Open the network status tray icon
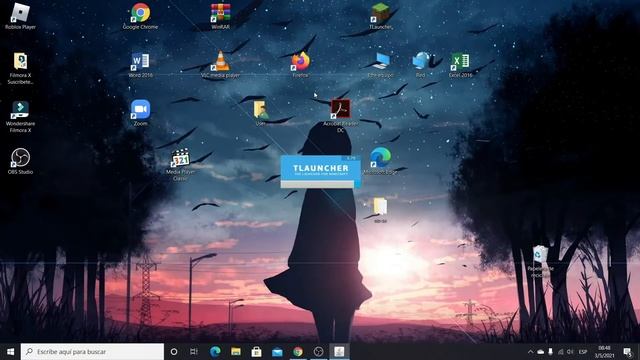640x360 pixels. tap(560, 351)
